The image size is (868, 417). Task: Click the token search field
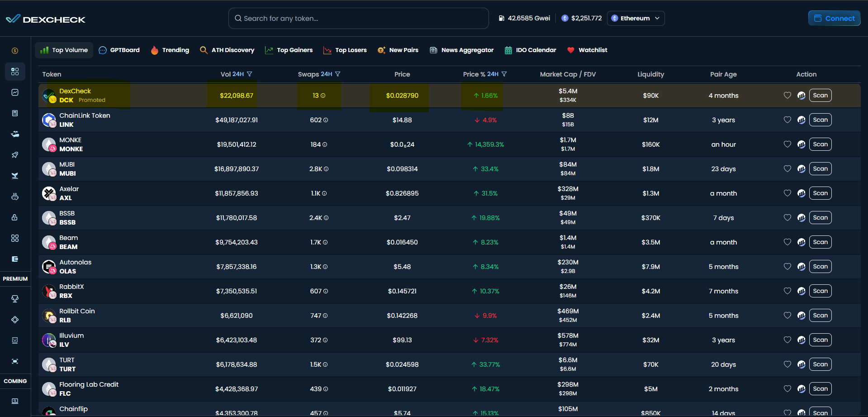tap(358, 19)
